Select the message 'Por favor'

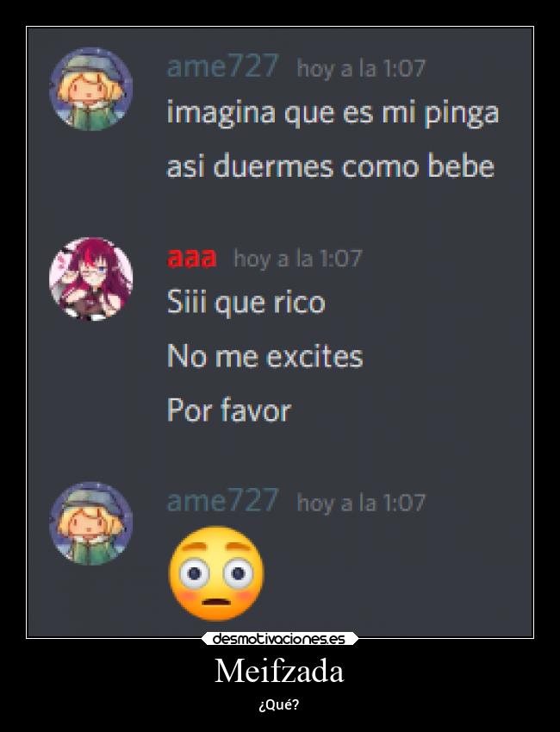click(x=229, y=410)
